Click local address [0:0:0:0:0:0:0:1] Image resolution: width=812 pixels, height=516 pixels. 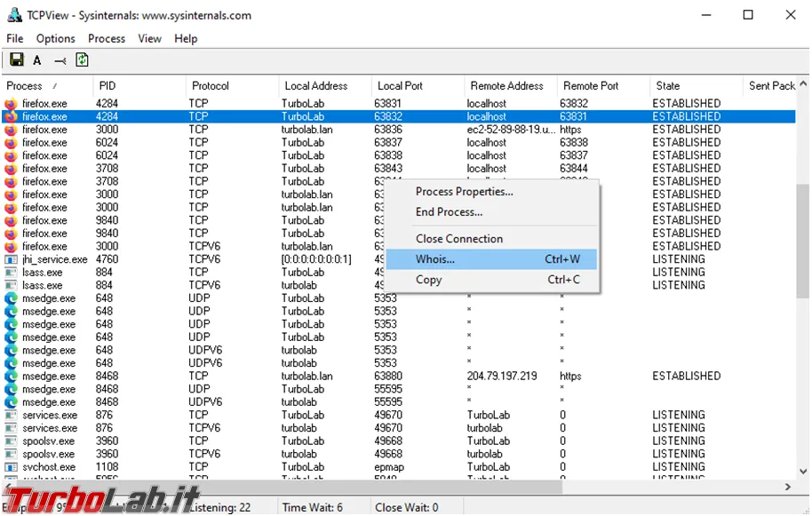coord(316,260)
